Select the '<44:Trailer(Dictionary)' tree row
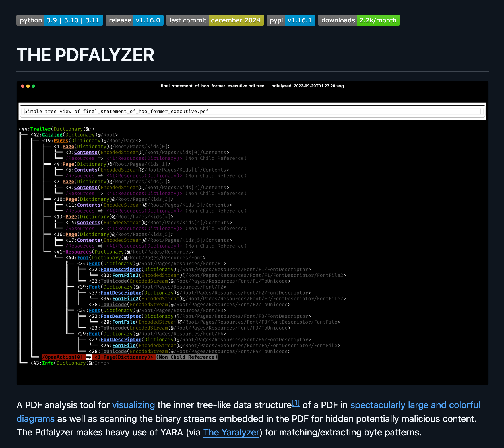 [x=57, y=129]
